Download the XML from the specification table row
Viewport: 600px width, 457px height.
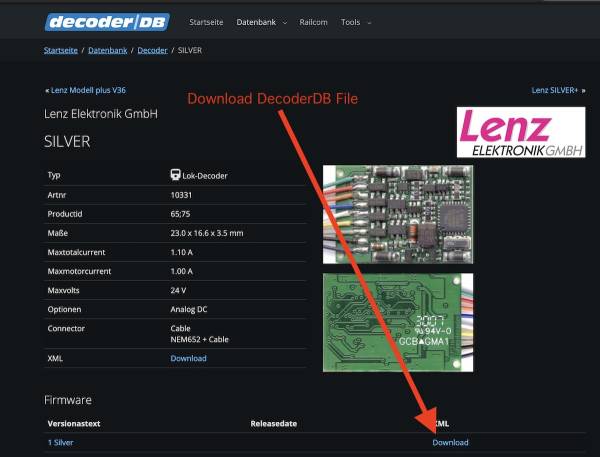click(x=188, y=358)
